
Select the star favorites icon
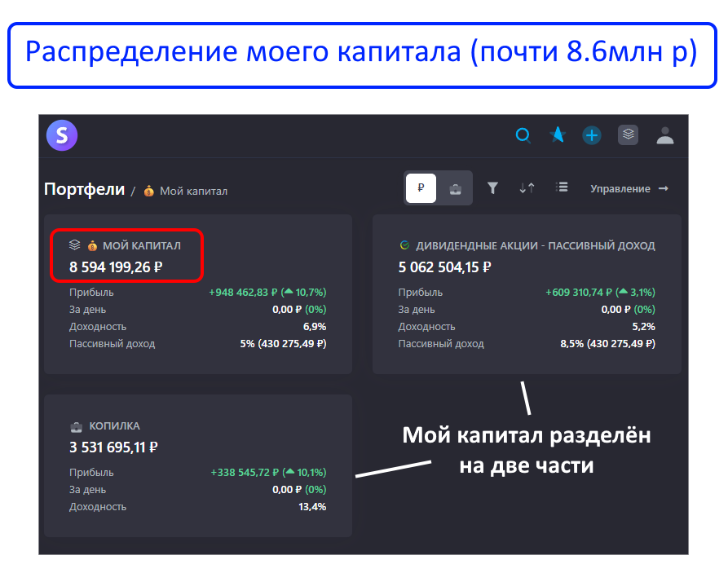[x=558, y=135]
